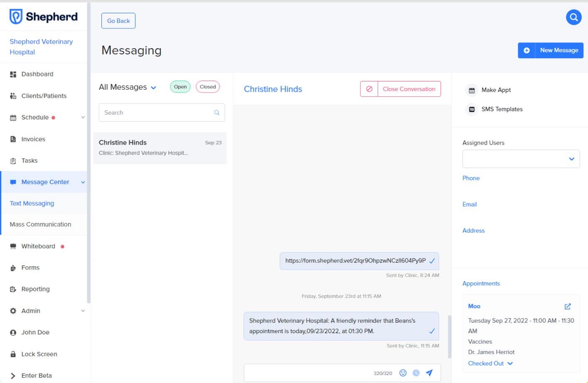This screenshot has width=588, height=383.
Task: Click the Schedule calendar icon
Action: [13, 118]
